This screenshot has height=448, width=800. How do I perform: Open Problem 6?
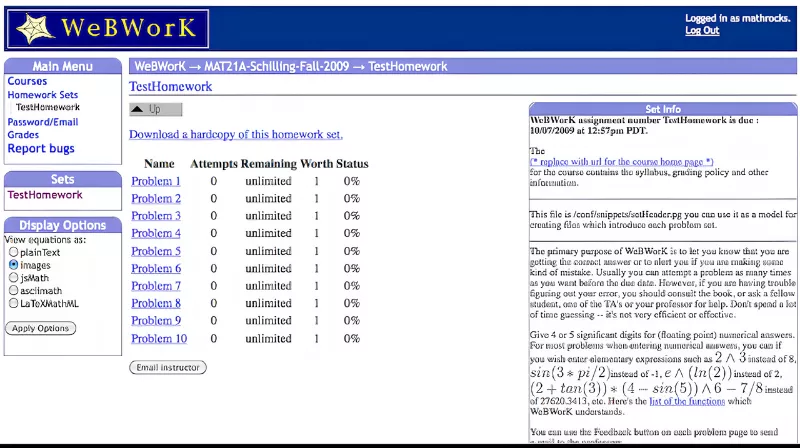point(156,268)
